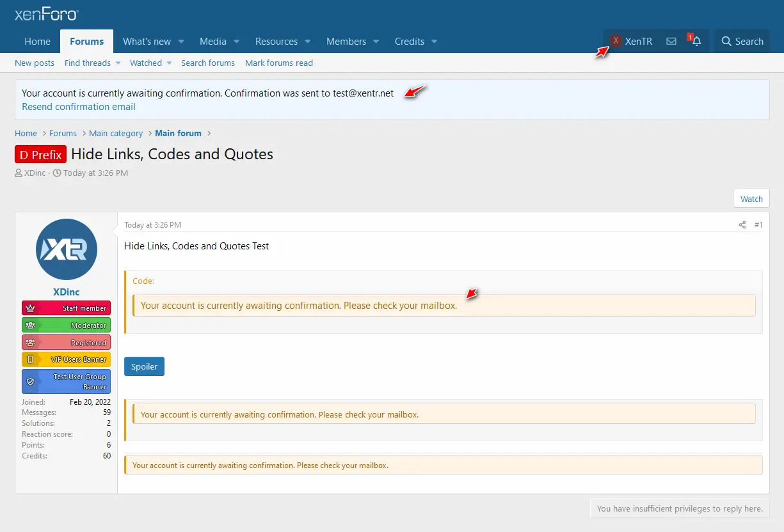Go to Main category breadcrumb
Image resolution: width=784 pixels, height=532 pixels.
click(x=116, y=133)
